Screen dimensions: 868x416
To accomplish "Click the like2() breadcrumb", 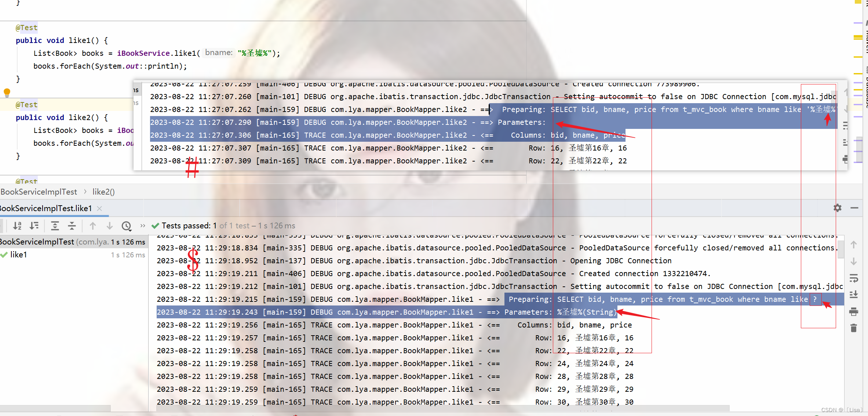I will [x=103, y=192].
